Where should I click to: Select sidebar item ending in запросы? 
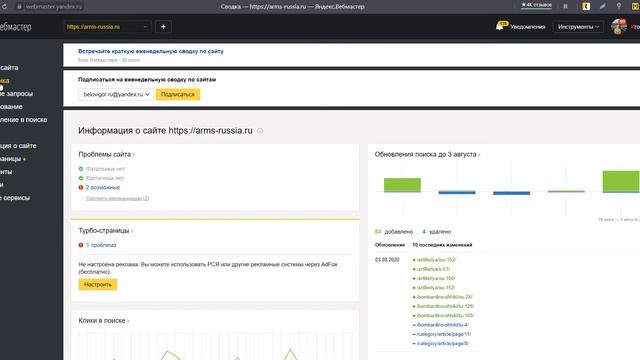(16, 93)
